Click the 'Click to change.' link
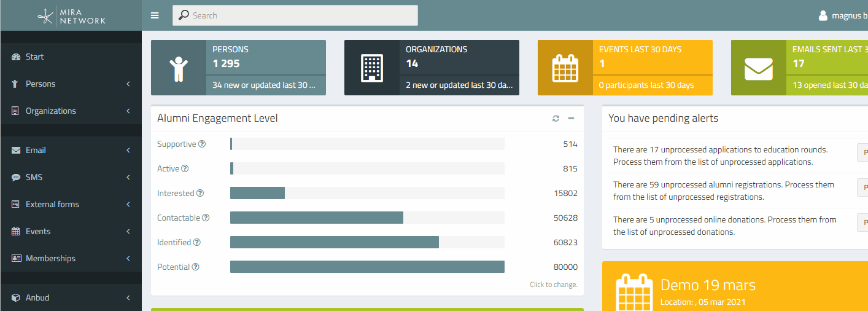 point(554,285)
